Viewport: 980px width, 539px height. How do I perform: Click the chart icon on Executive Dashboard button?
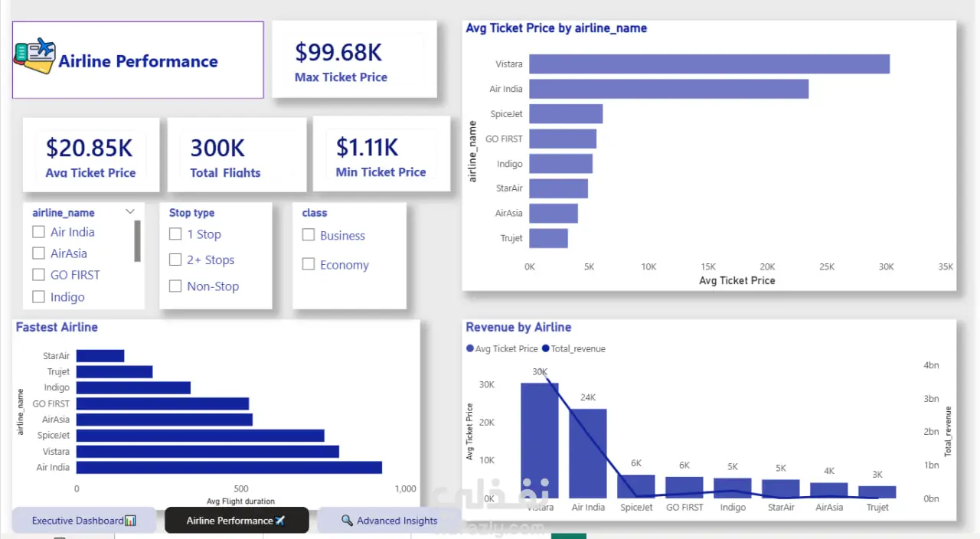coord(130,521)
